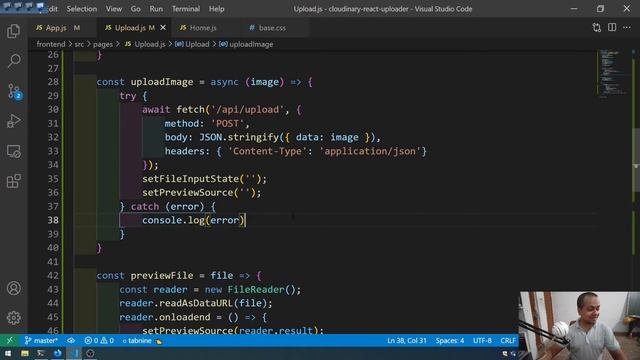The height and width of the screenshot is (360, 640).
Task: Click 'application/json' string on line 33
Action: (370, 151)
